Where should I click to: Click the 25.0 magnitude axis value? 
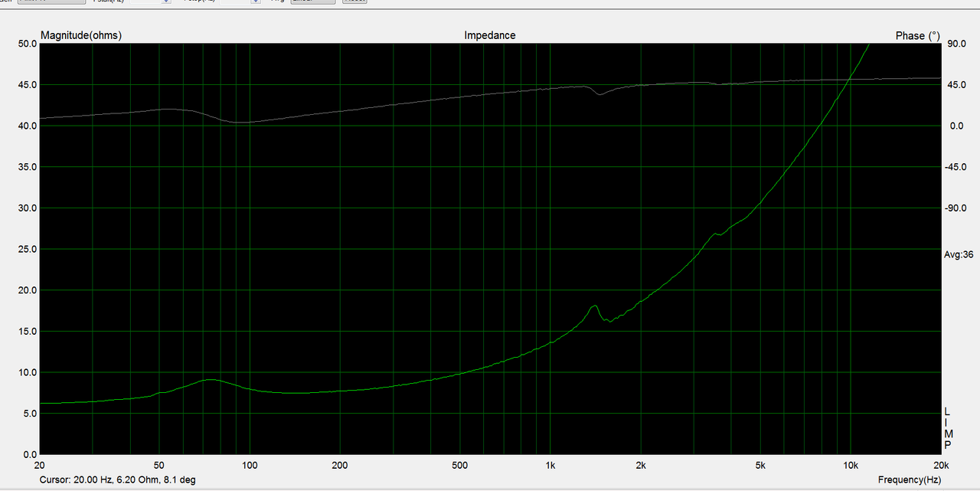pos(28,249)
